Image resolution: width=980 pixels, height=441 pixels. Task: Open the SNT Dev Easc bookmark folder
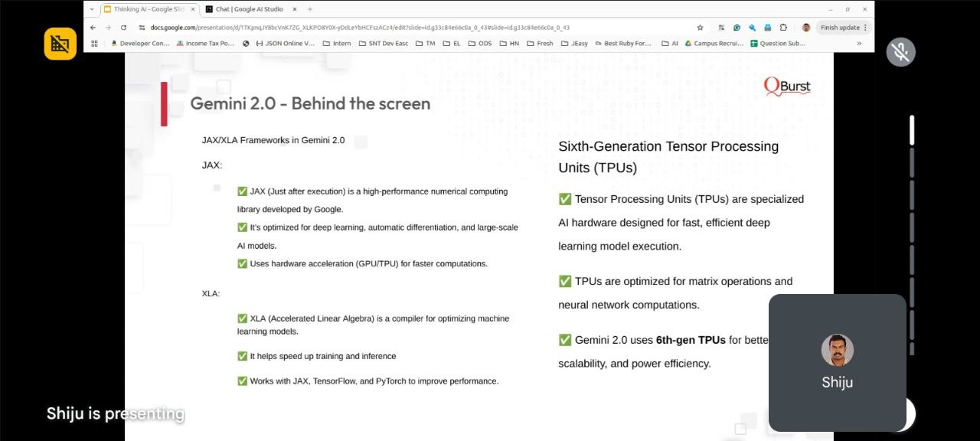[x=383, y=44]
